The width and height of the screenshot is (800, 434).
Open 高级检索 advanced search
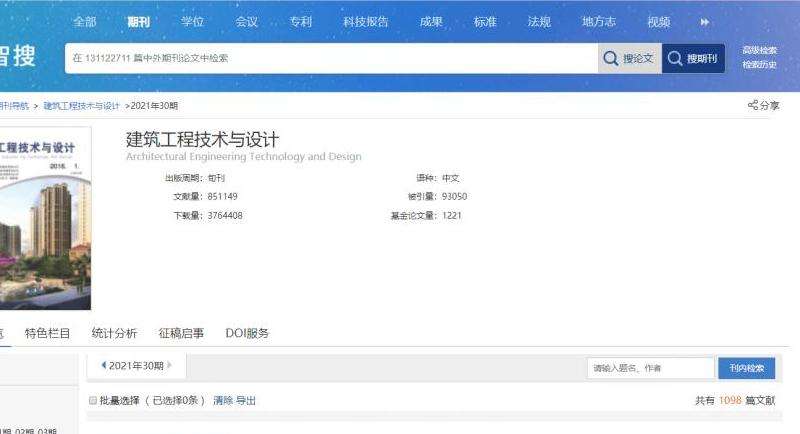(x=759, y=50)
